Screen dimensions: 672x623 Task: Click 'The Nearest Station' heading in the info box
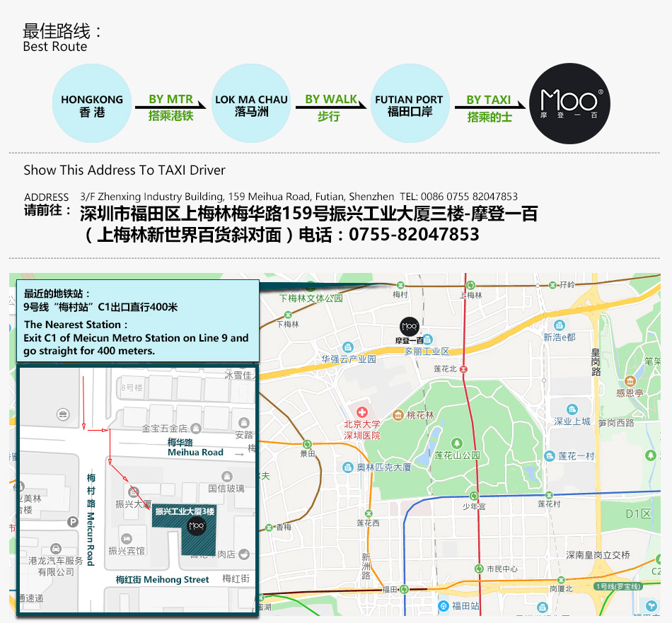(x=76, y=325)
